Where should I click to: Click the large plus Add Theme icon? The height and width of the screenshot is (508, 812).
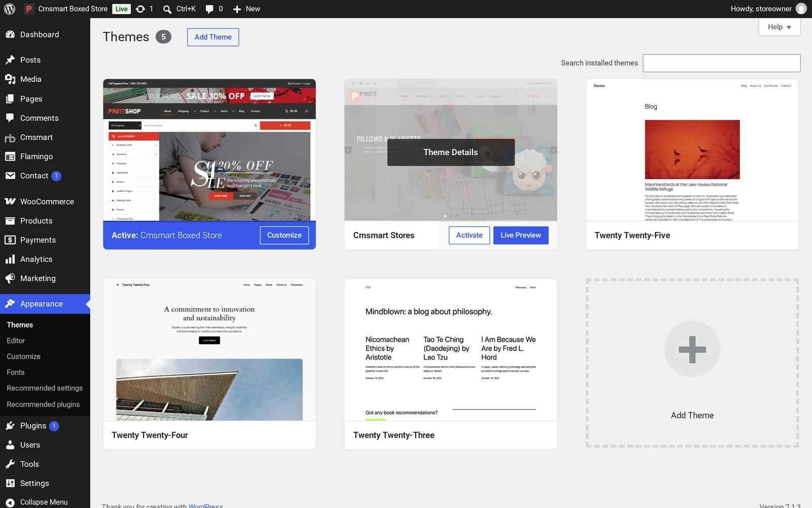(x=692, y=349)
